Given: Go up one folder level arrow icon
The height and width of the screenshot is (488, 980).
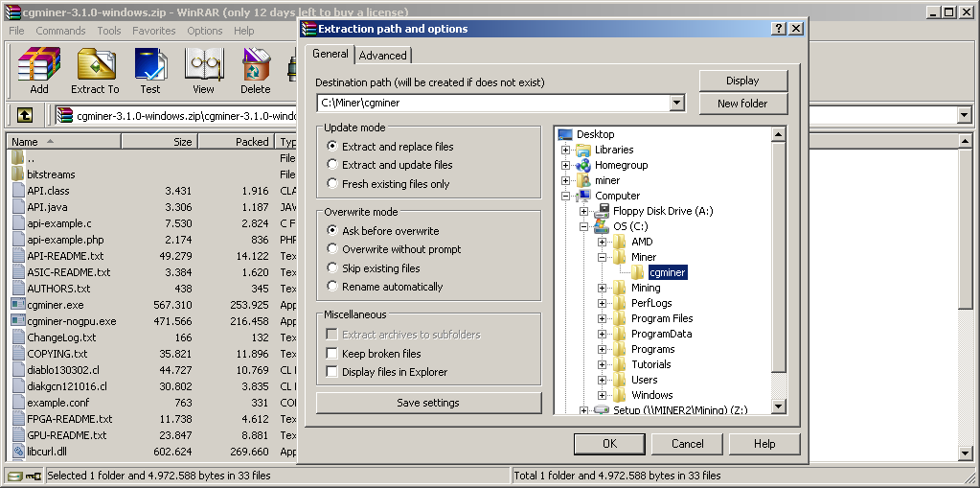Looking at the screenshot, I should [24, 115].
